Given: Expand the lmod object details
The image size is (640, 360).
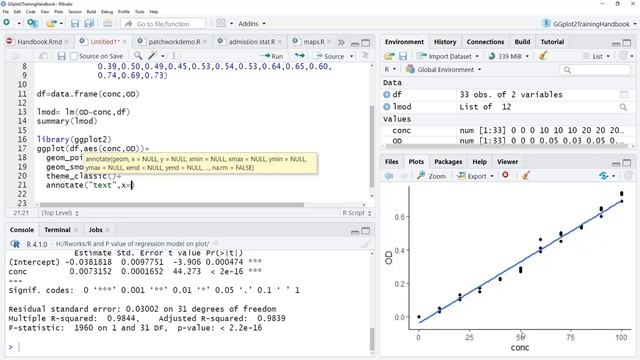Looking at the screenshot, I should coord(387,107).
